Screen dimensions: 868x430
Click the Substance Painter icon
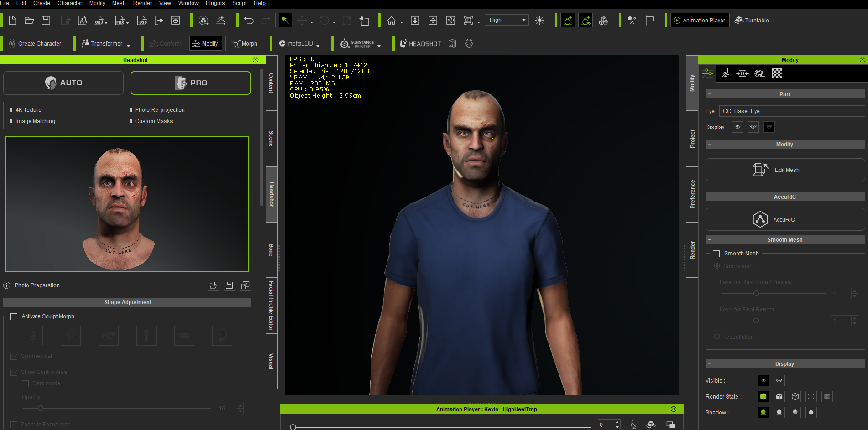357,44
